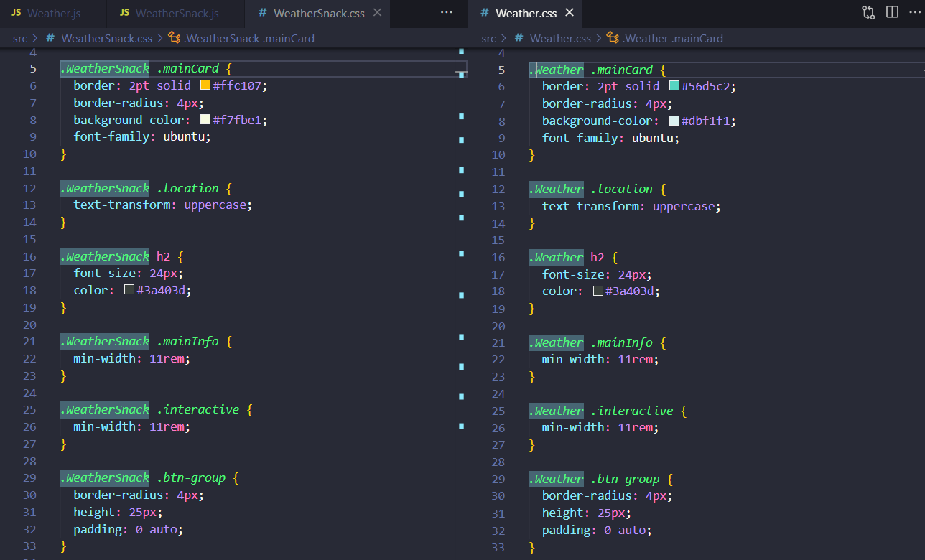Click 'padding: 0 auto;' in Weather.css
Screen dimensions: 925x560
click(x=598, y=530)
